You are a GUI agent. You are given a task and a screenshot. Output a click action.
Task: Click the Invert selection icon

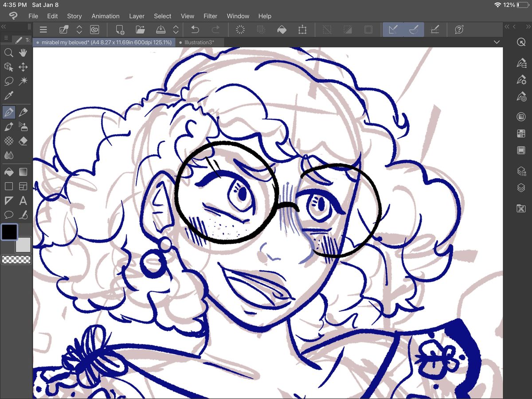pos(348,30)
